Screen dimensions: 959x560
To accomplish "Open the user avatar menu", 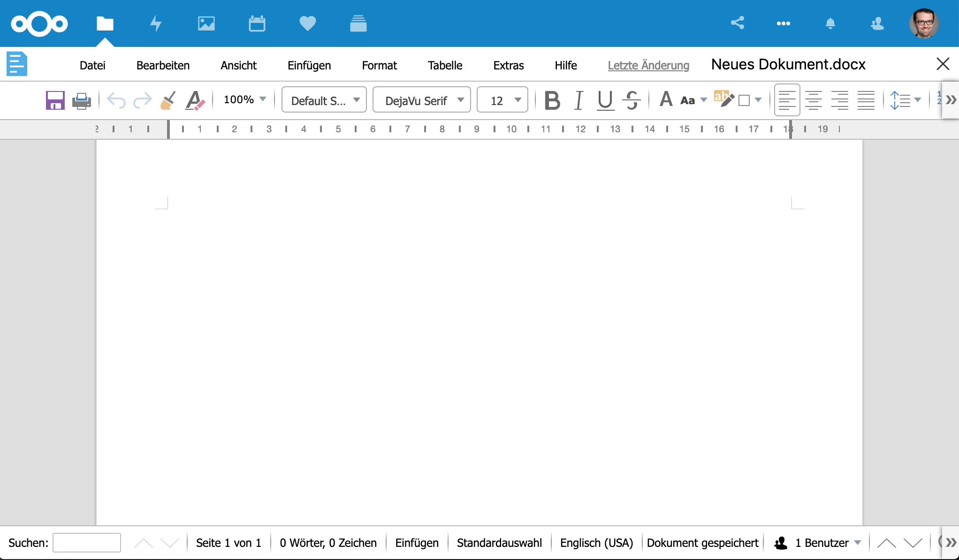I will [x=924, y=23].
